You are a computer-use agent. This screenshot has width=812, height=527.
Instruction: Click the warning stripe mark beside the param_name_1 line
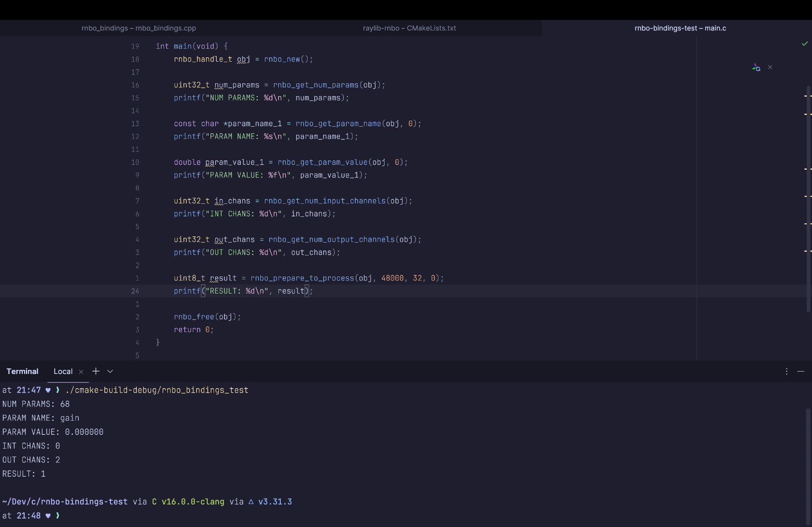pyautogui.click(x=808, y=114)
